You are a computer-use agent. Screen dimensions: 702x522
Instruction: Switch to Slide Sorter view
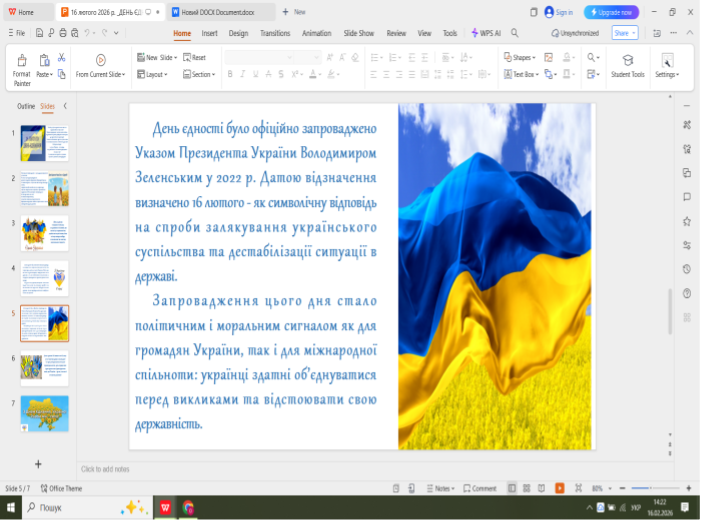tap(527, 488)
